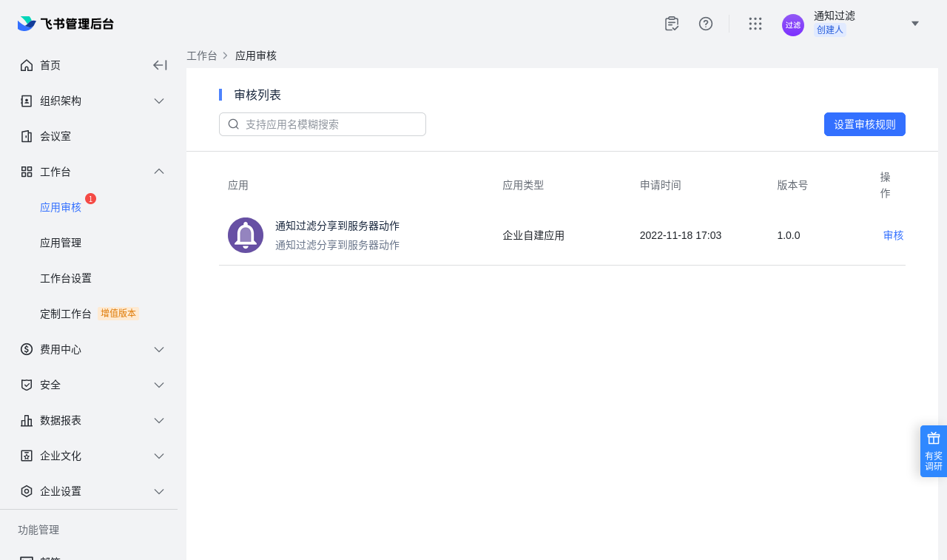Screen dimensions: 947x560
Task: Click the 版本号 column header
Action: point(792,185)
